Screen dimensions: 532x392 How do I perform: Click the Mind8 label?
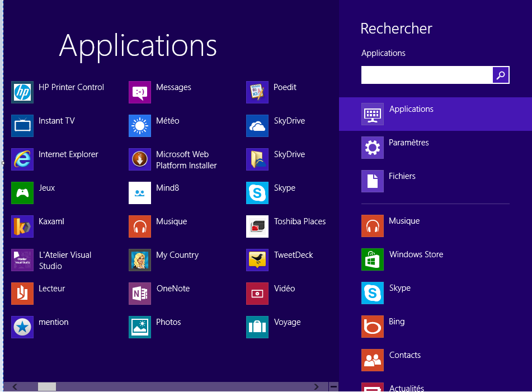pyautogui.click(x=167, y=188)
